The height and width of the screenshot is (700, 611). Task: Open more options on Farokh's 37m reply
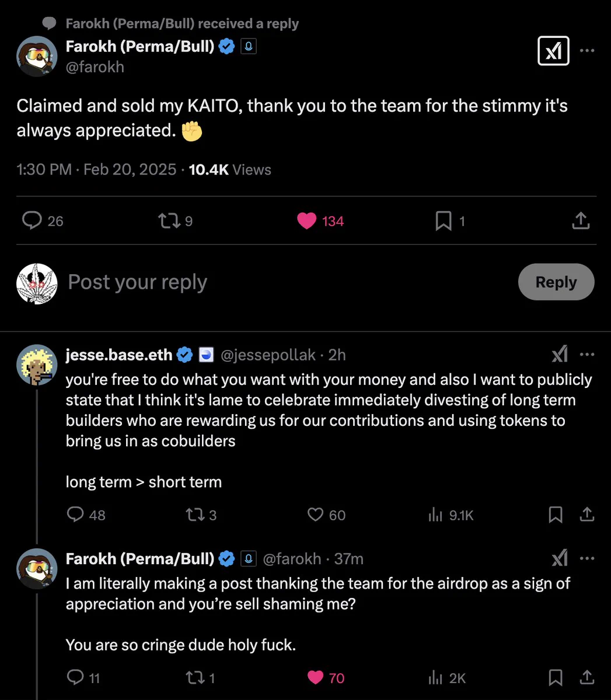point(586,559)
